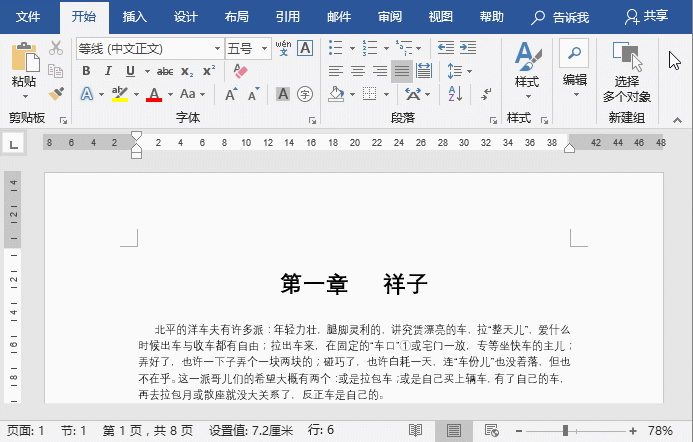Click the Cut scissors icon
Image resolution: width=693 pixels, height=442 pixels.
[56, 48]
